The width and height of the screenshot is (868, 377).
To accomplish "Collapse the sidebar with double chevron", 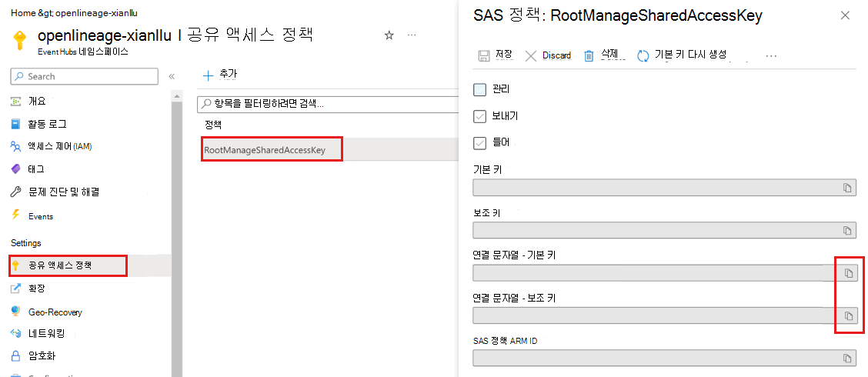I will coord(172,76).
